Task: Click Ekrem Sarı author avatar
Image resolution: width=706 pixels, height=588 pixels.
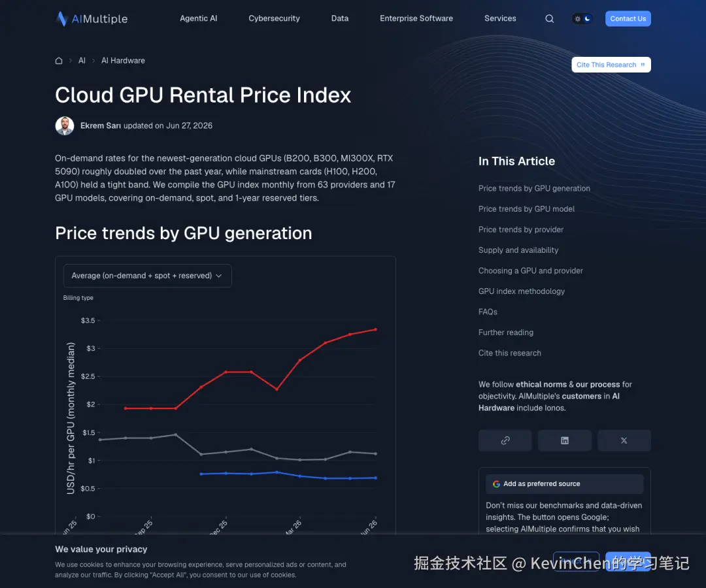Action: [65, 125]
